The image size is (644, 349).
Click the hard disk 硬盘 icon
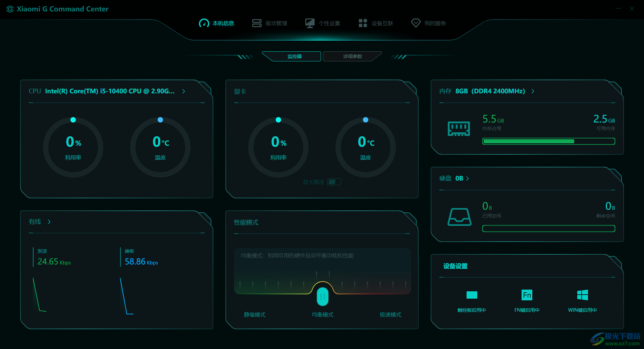pyautogui.click(x=460, y=216)
